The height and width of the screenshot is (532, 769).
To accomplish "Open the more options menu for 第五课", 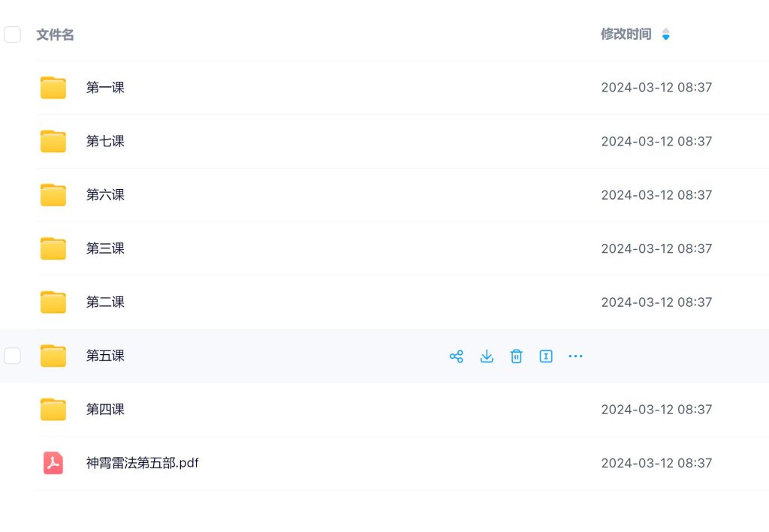I will (x=575, y=356).
